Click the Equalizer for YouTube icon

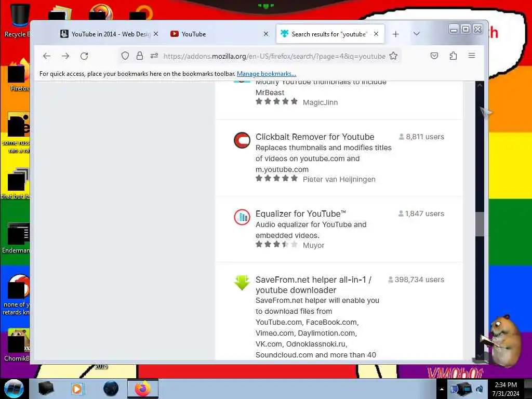click(x=242, y=217)
